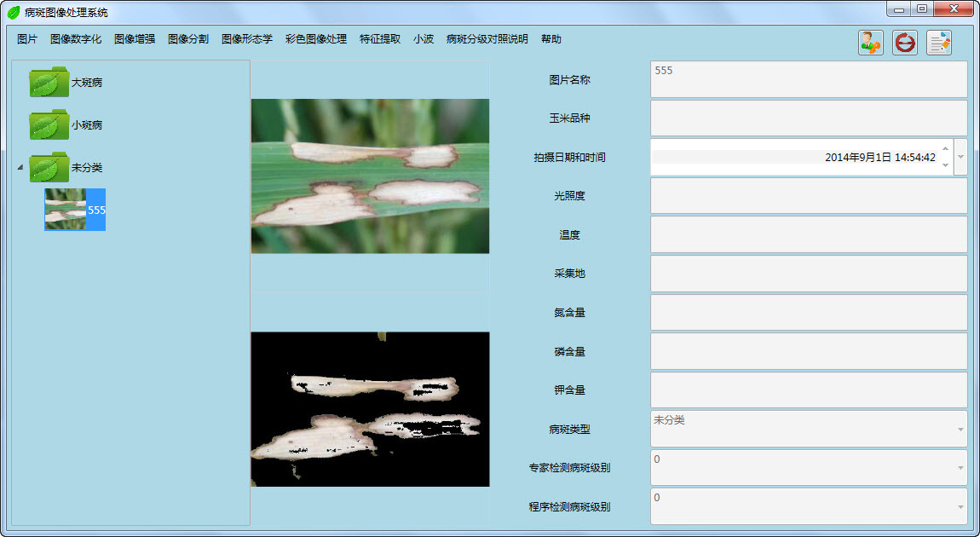980x537 pixels.
Task: Open the 图像增强 menu
Action: (135, 38)
